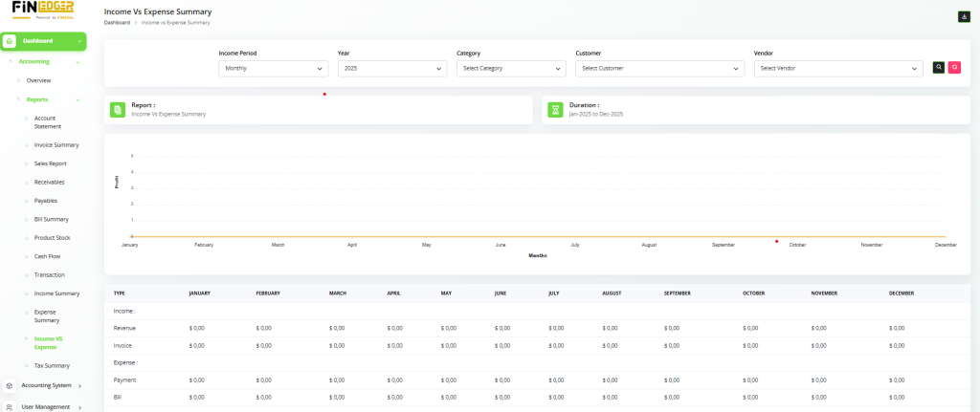Click the Dashboard breadcrumb link

(x=117, y=21)
